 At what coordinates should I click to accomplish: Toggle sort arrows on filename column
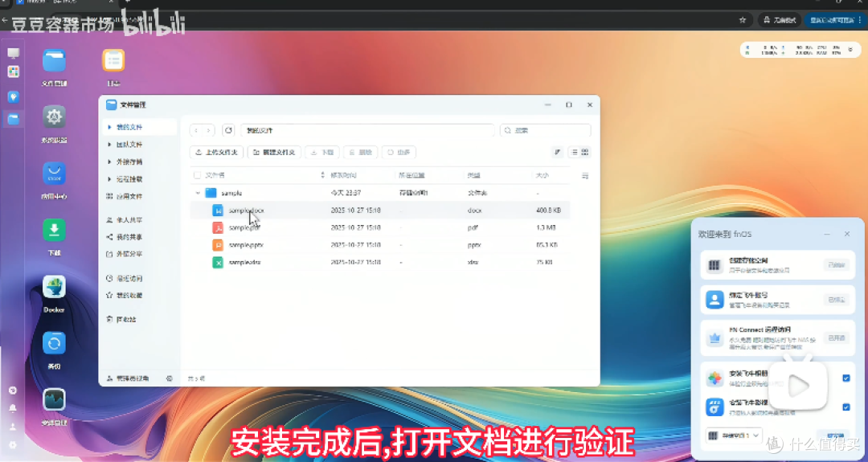323,175
